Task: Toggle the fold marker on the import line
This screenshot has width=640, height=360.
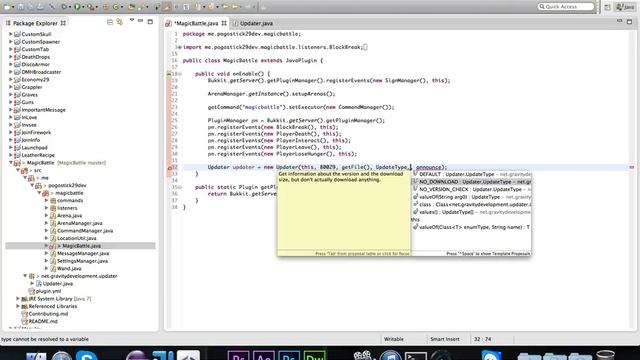Action: 180,47
